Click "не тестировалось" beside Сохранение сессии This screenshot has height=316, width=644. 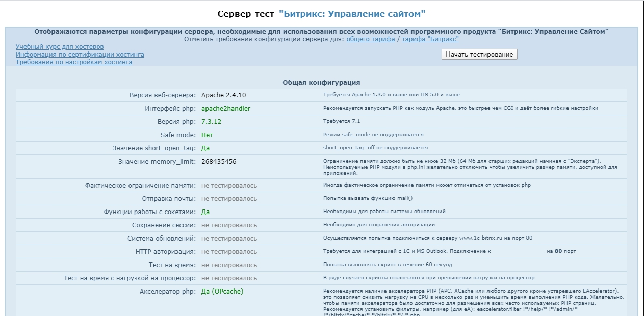click(229, 225)
